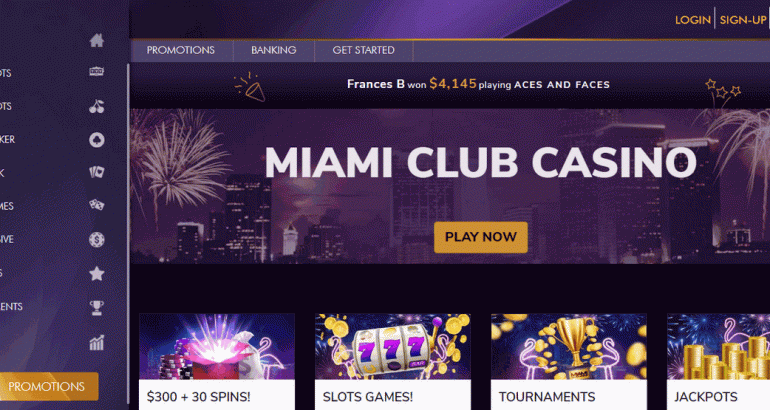Open the dollar coin sidebar icon
Viewport: 770px width, 410px height.
(97, 239)
